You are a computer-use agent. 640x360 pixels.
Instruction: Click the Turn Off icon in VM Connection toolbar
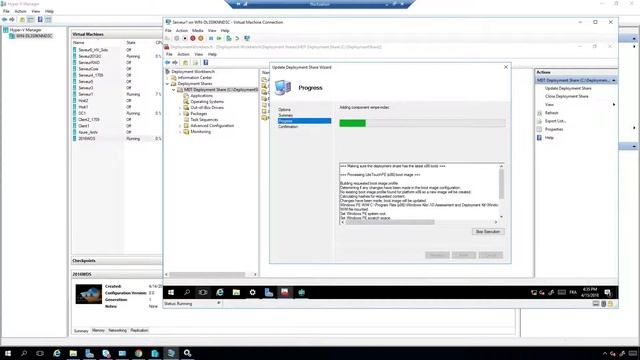point(185,38)
